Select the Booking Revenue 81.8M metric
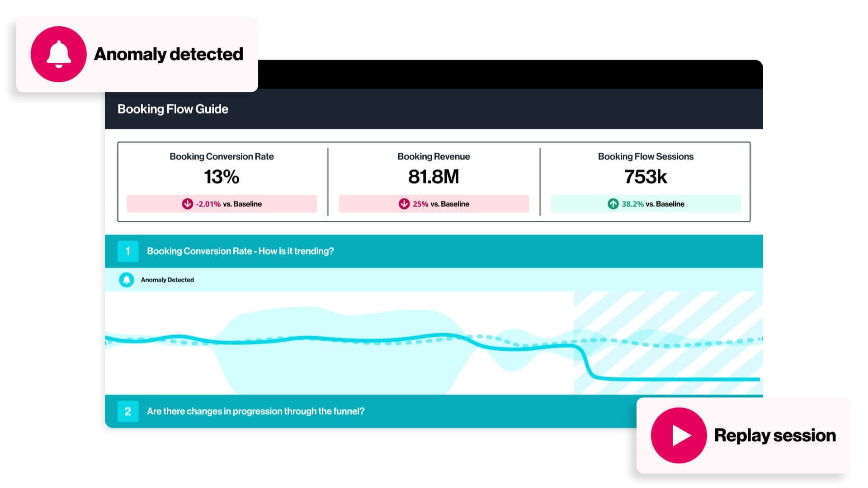Viewport: 868px width, 488px height. click(434, 176)
